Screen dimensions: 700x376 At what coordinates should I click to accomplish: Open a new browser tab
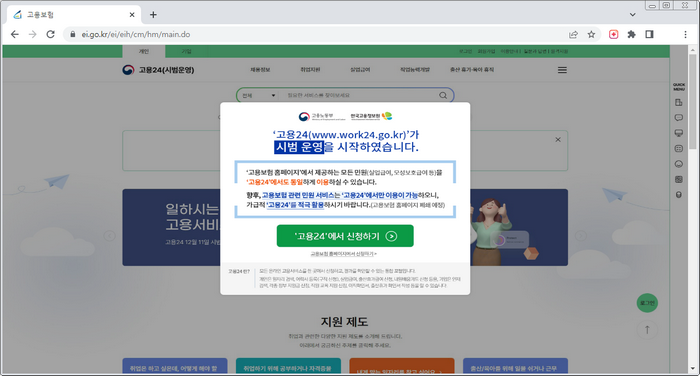pyautogui.click(x=153, y=15)
